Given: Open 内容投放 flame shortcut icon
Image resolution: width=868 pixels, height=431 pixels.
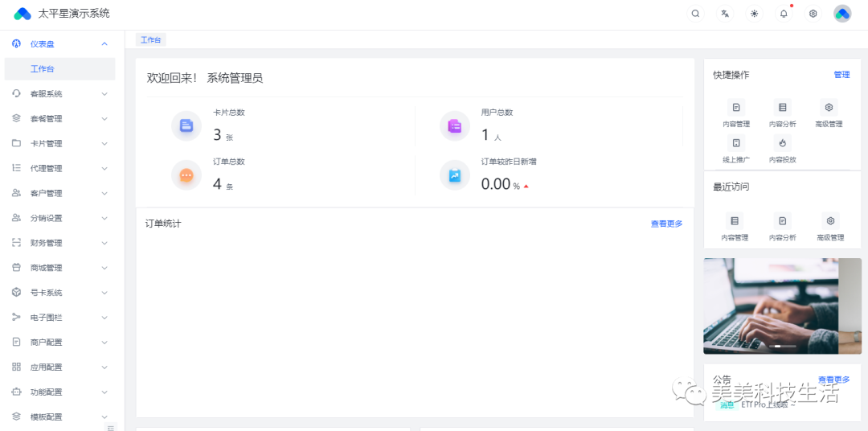Looking at the screenshot, I should coord(783,143).
